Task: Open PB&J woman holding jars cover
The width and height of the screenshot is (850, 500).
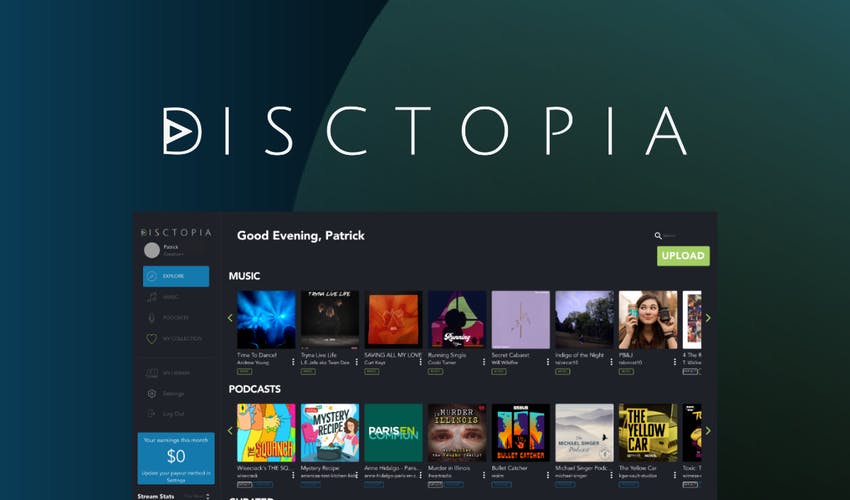Action: pos(648,319)
